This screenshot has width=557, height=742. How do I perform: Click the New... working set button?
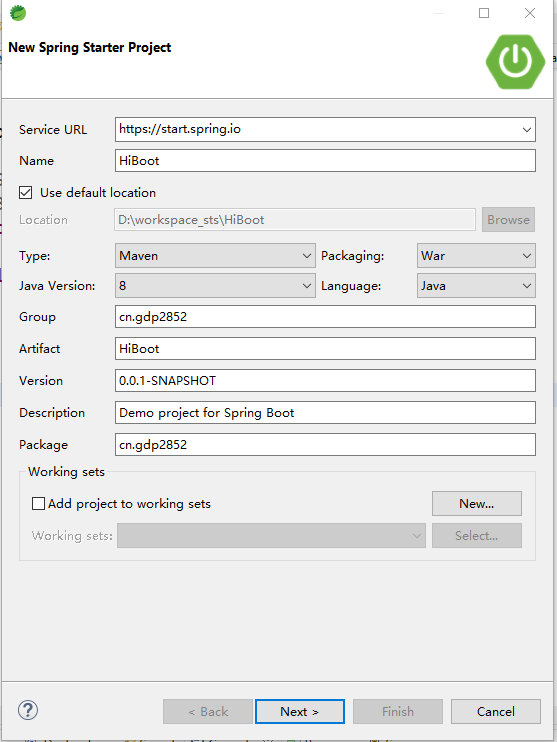click(477, 504)
